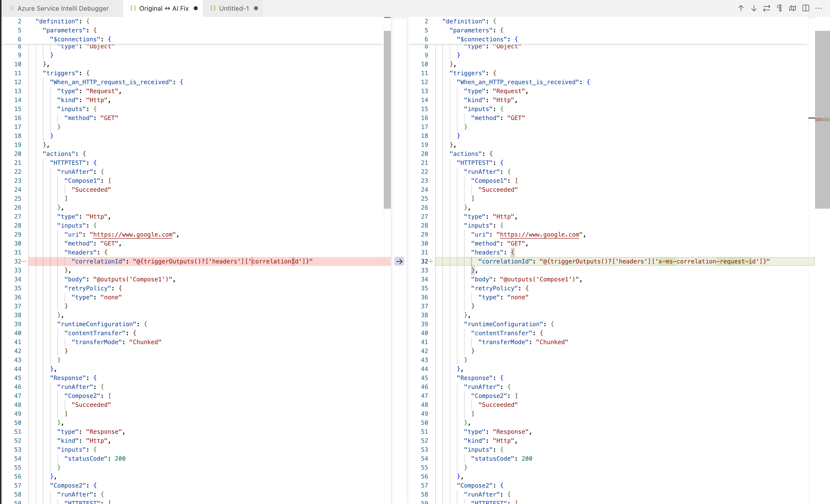Click "method": "GET" on line 16 in right pane
The width and height of the screenshot is (830, 504).
point(498,118)
